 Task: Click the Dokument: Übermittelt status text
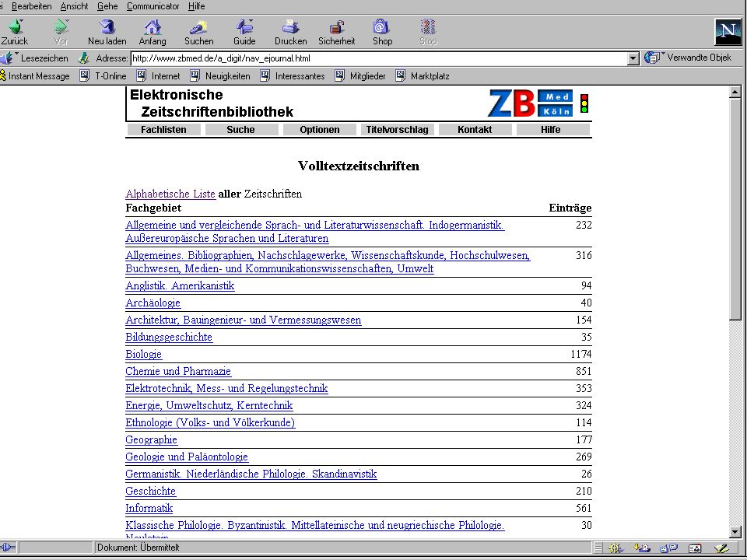(139, 548)
